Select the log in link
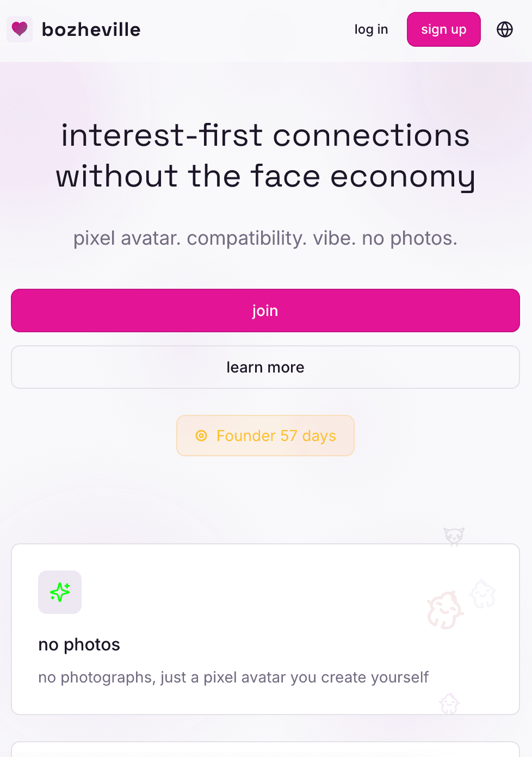 pyautogui.click(x=371, y=29)
